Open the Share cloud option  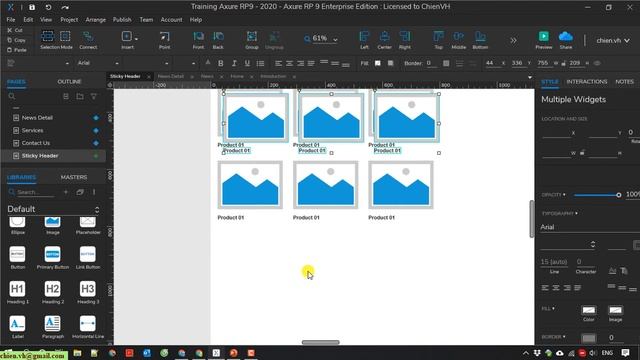pyautogui.click(x=566, y=40)
